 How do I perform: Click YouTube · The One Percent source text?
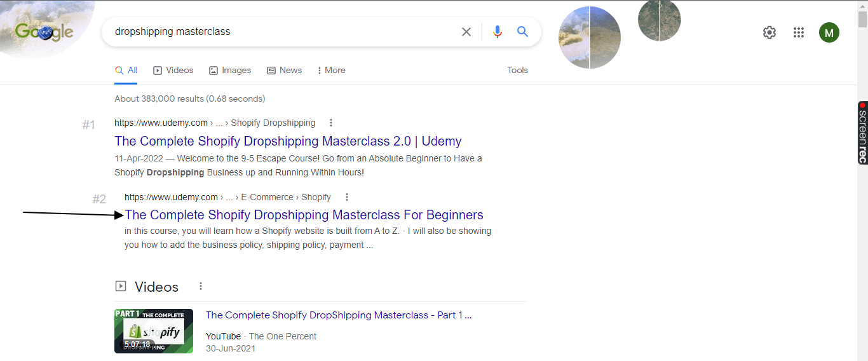pos(261,336)
